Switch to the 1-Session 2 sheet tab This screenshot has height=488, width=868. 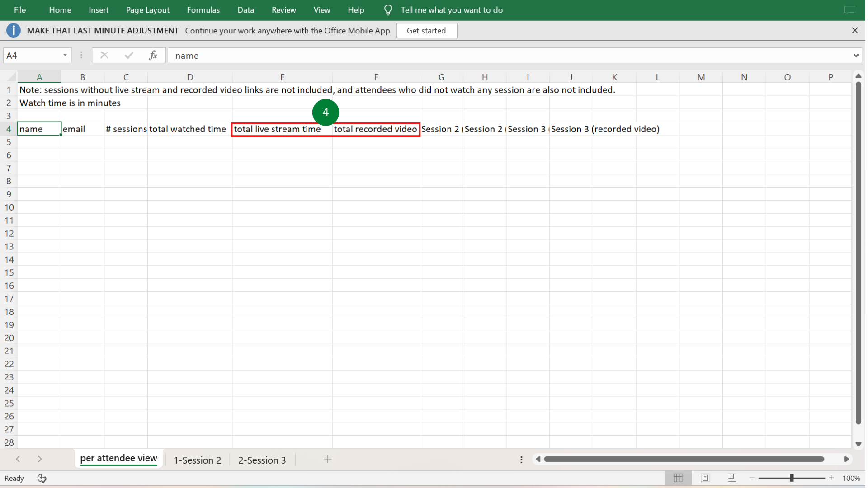tap(198, 460)
